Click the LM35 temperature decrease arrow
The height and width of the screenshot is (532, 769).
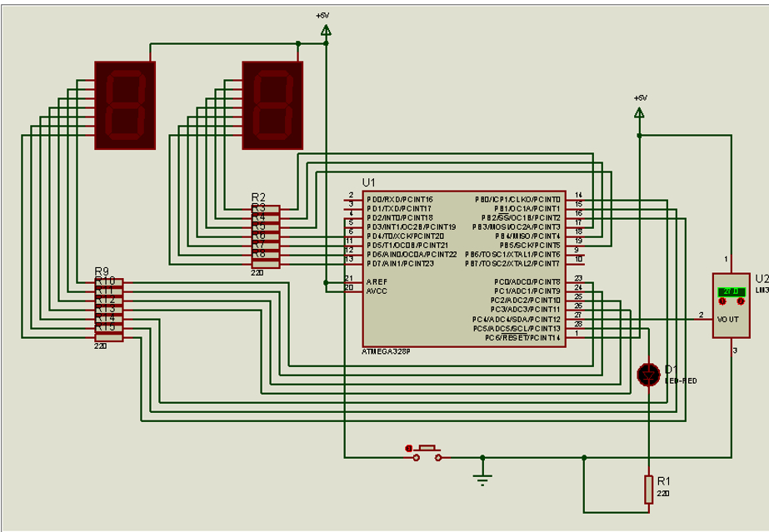pyautogui.click(x=740, y=301)
